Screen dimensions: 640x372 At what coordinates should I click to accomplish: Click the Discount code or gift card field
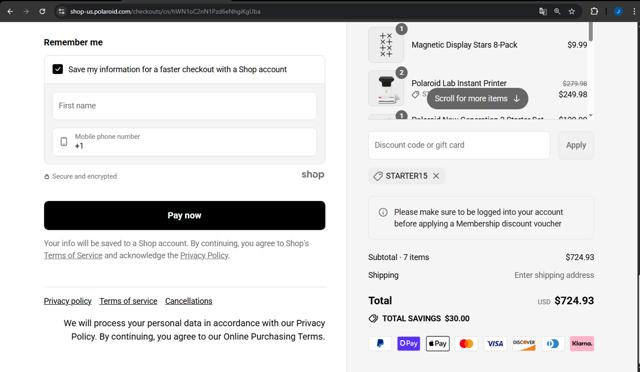(459, 145)
